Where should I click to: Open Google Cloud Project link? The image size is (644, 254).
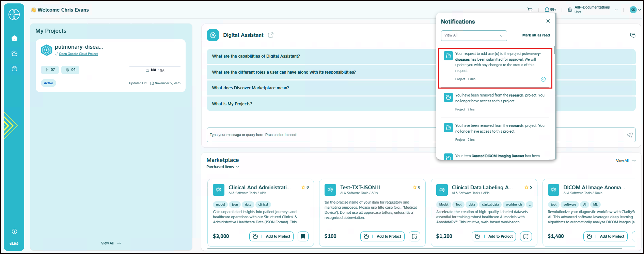(78, 54)
